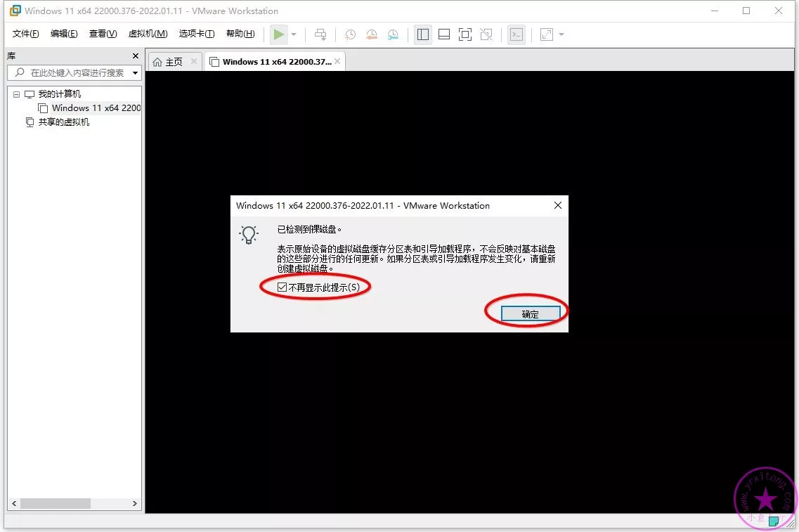The width and height of the screenshot is (799, 532).
Task: Open the Snapshot Manager icon
Action: coord(393,34)
